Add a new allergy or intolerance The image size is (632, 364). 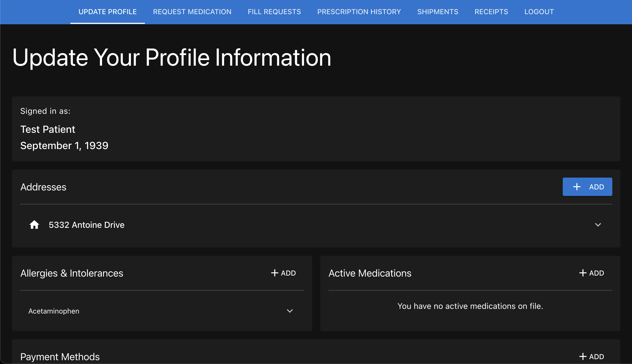pyautogui.click(x=283, y=273)
